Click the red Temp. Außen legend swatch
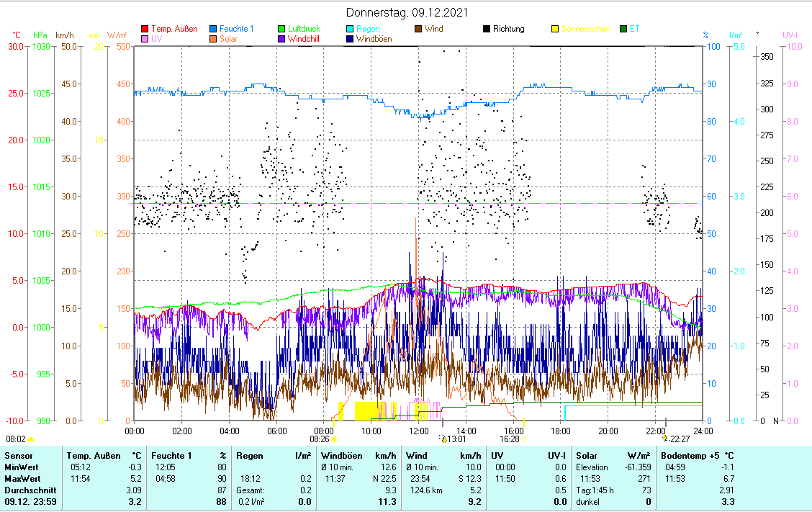 [144, 29]
